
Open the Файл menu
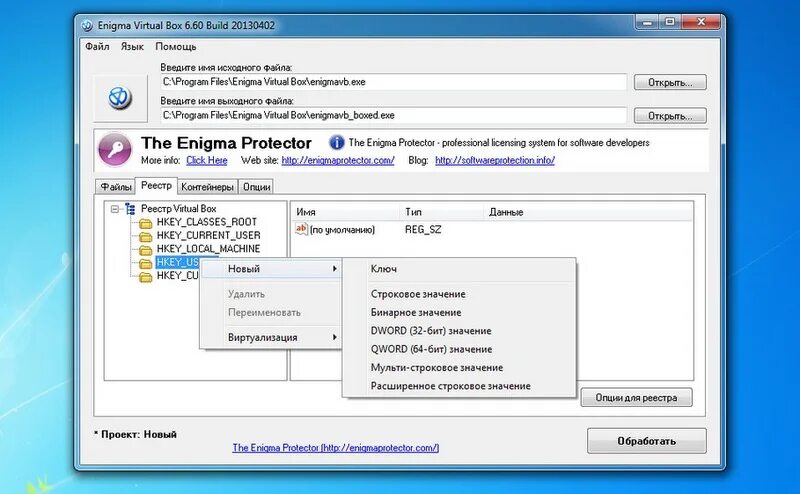[x=97, y=46]
